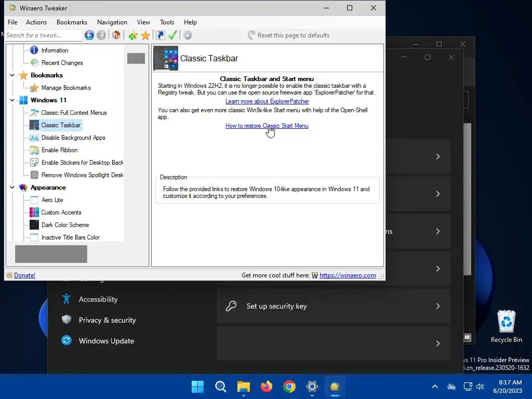Image resolution: width=532 pixels, height=399 pixels.
Task: Launch Google Chrome from the taskbar
Action: click(x=289, y=387)
